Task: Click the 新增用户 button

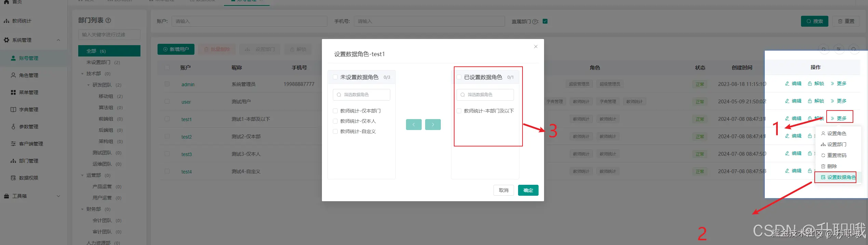Action: tap(176, 49)
